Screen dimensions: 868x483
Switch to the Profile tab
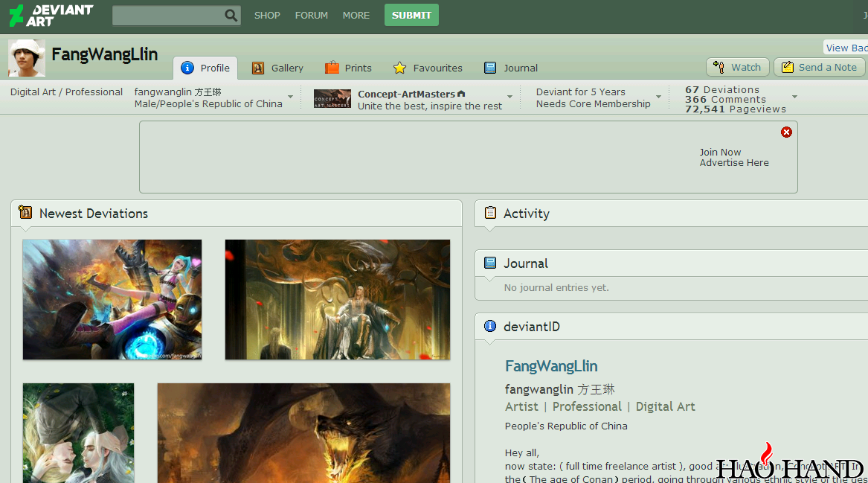[x=205, y=68]
